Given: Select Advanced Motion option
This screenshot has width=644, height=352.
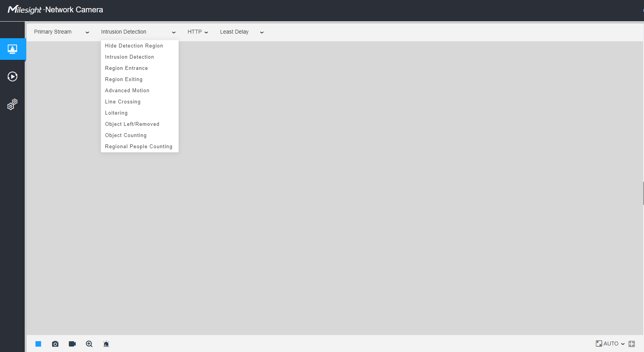Looking at the screenshot, I should 140,90.
